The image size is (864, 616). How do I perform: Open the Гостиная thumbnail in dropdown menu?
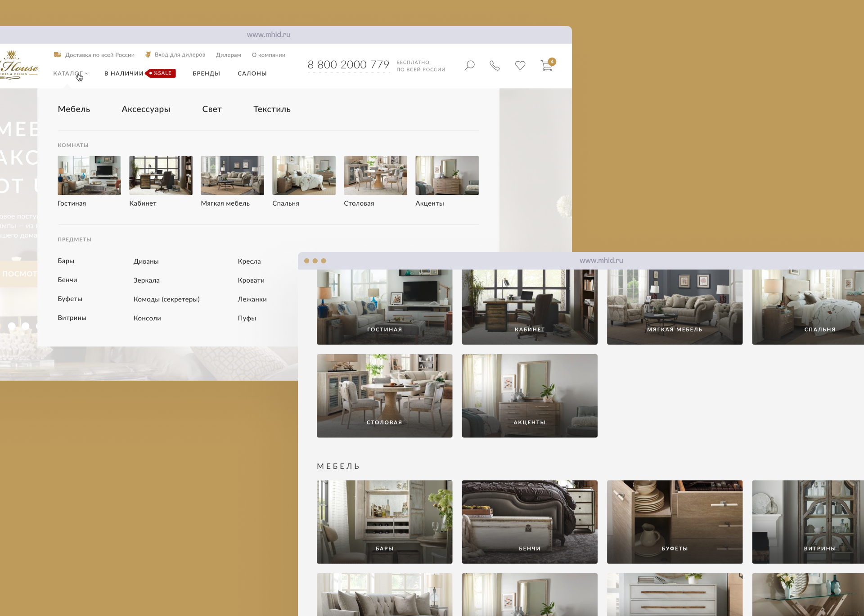(x=89, y=175)
